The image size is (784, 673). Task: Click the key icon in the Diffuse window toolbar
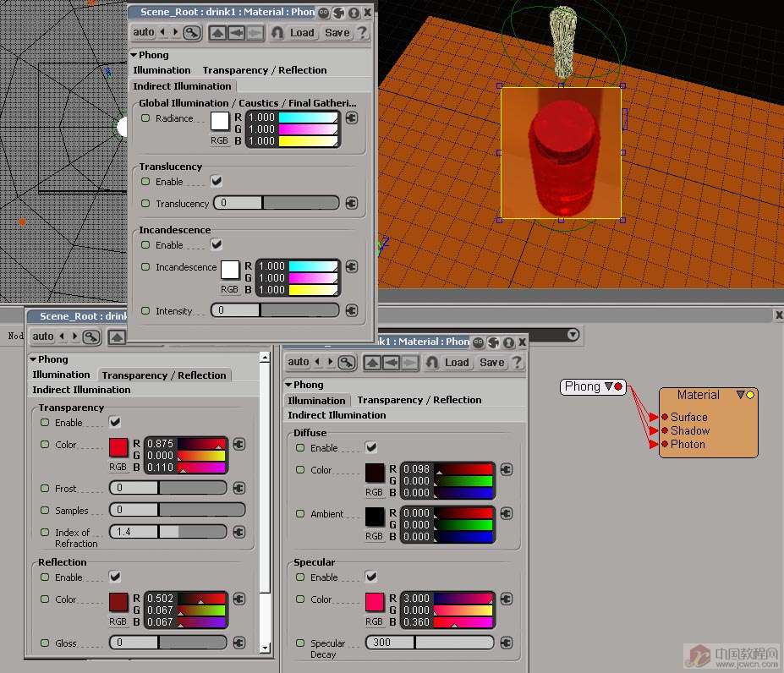347,363
